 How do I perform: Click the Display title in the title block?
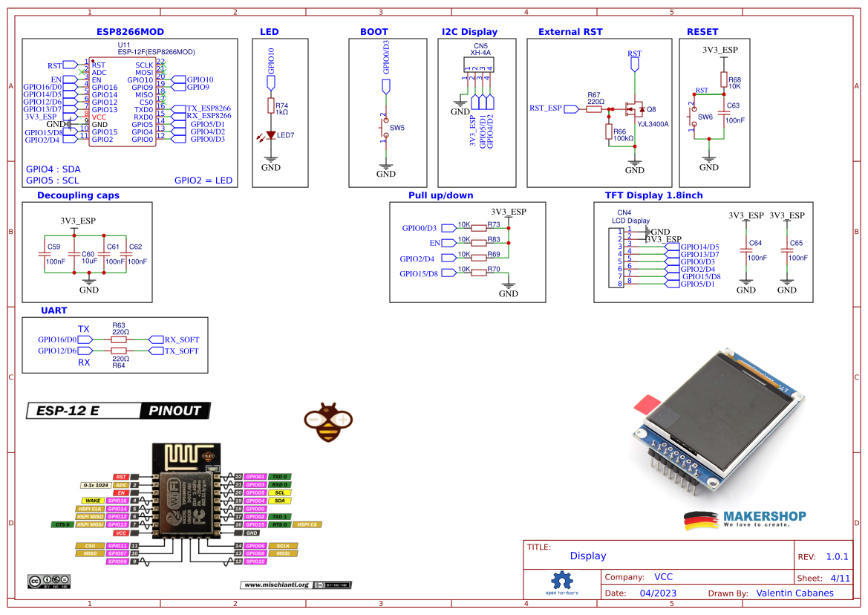click(586, 556)
